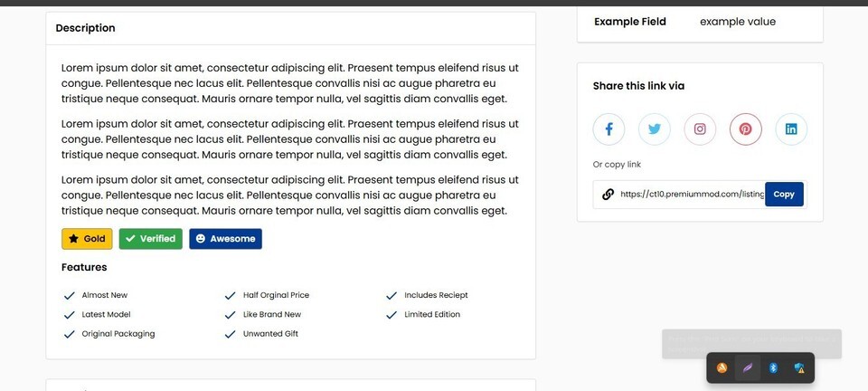Viewport: 868px width, 391px height.
Task: Click the purple feather tray icon
Action: coord(748,367)
